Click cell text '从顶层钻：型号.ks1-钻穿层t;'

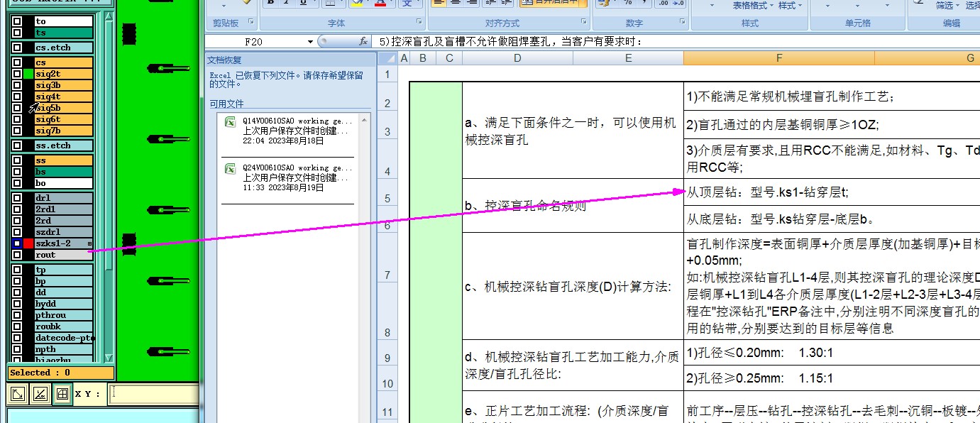768,192
